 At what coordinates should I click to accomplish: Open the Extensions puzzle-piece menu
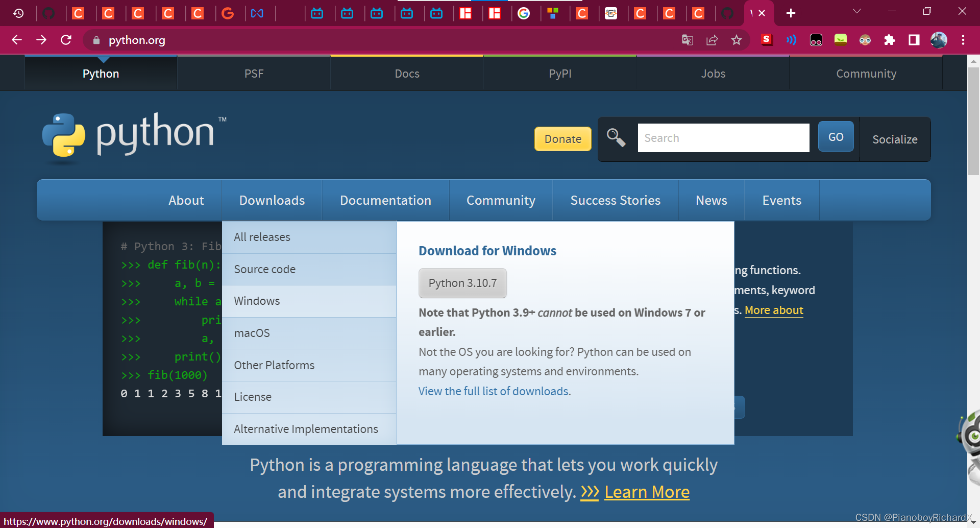(x=890, y=40)
